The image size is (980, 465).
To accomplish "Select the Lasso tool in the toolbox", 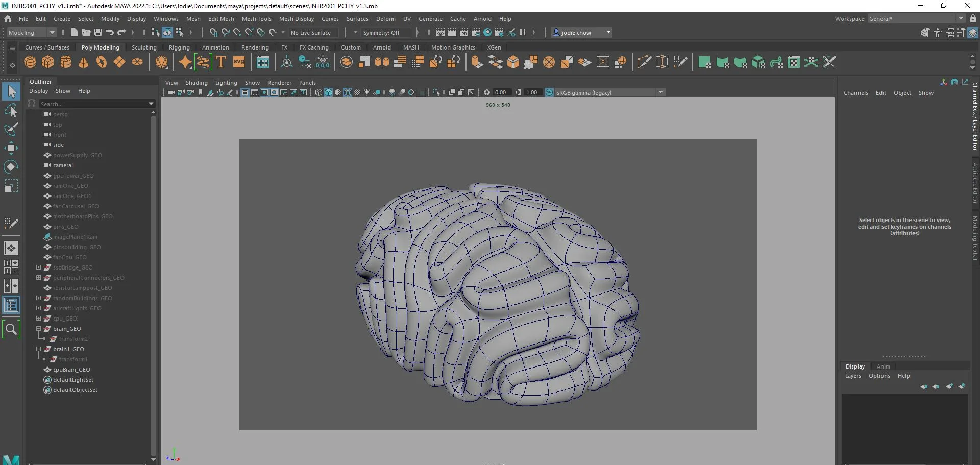I will 11,110.
